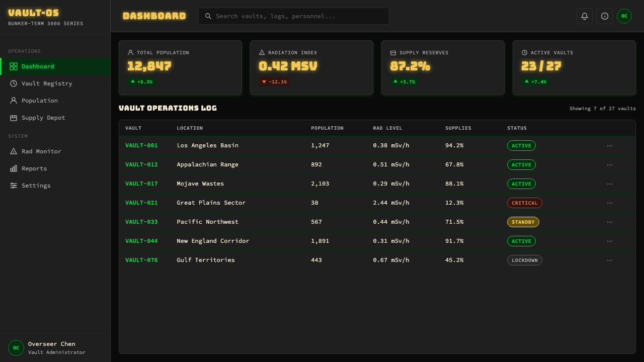Viewport: 644px width, 362px height.
Task: Select the Mojave Wastes location cell
Action: pyautogui.click(x=200, y=184)
